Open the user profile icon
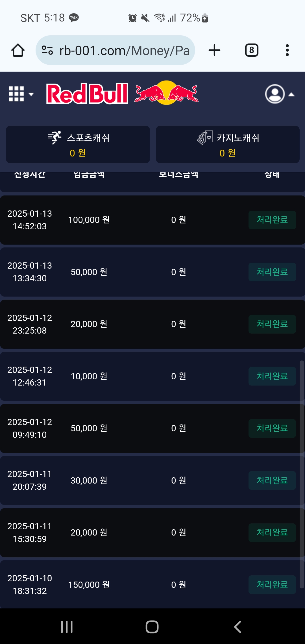Viewport: 305px width, 644px height. (275, 94)
